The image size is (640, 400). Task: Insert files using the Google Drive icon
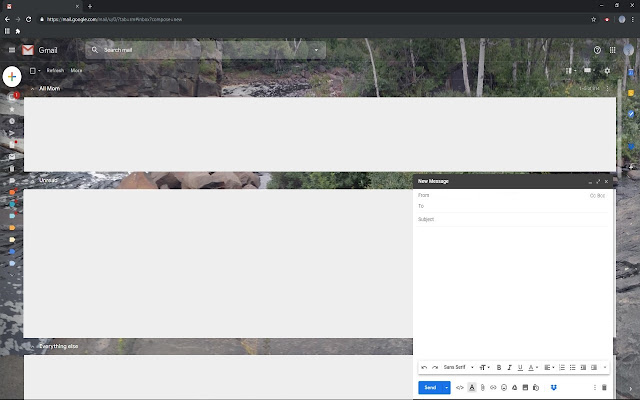tap(515, 388)
